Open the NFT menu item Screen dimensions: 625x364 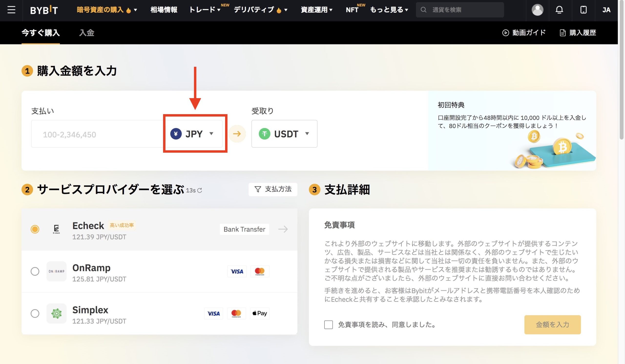pyautogui.click(x=352, y=10)
